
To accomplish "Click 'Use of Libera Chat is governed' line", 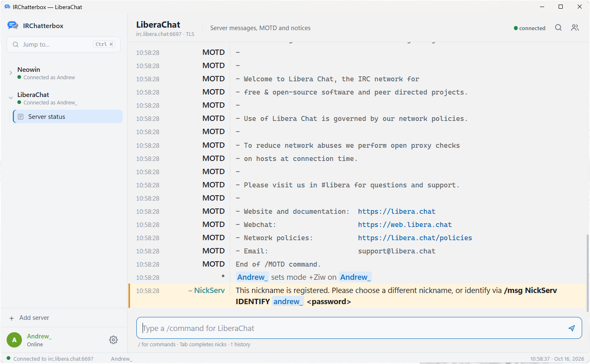I will pyautogui.click(x=352, y=118).
